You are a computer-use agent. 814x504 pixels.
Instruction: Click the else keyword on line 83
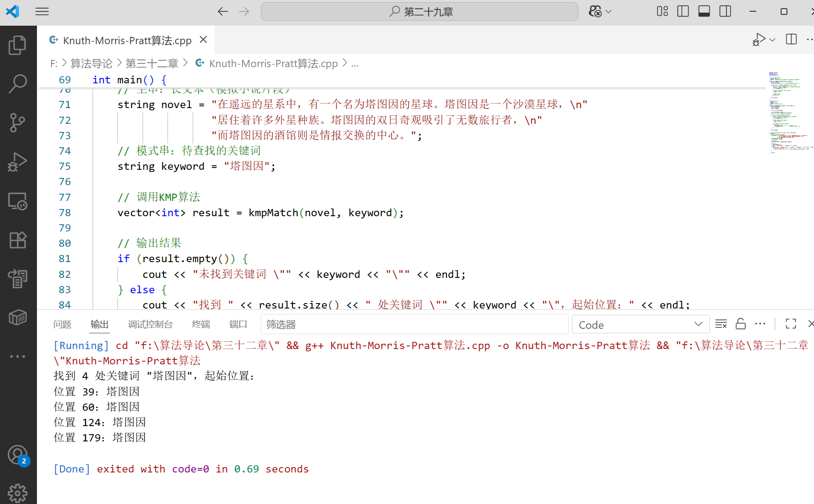pyautogui.click(x=142, y=290)
